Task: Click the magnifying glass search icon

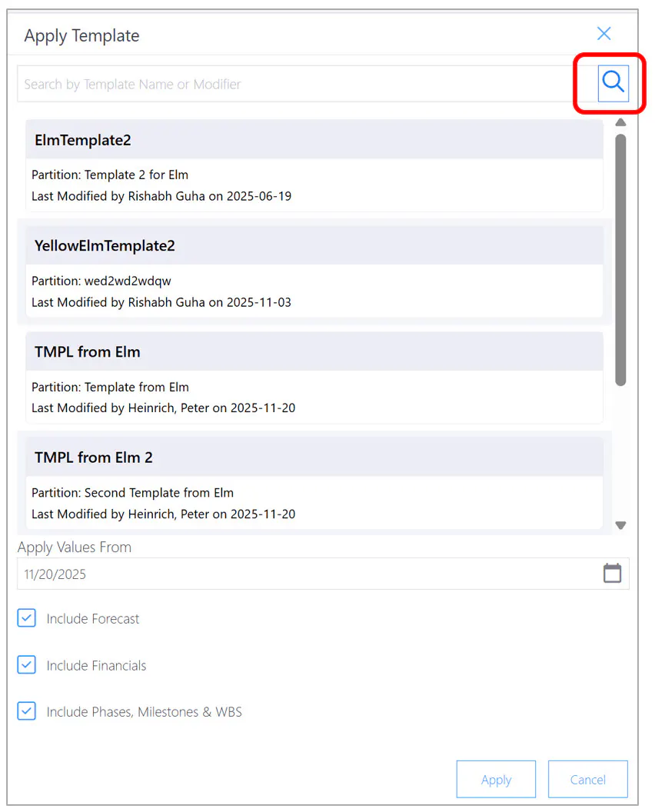Action: (x=613, y=83)
